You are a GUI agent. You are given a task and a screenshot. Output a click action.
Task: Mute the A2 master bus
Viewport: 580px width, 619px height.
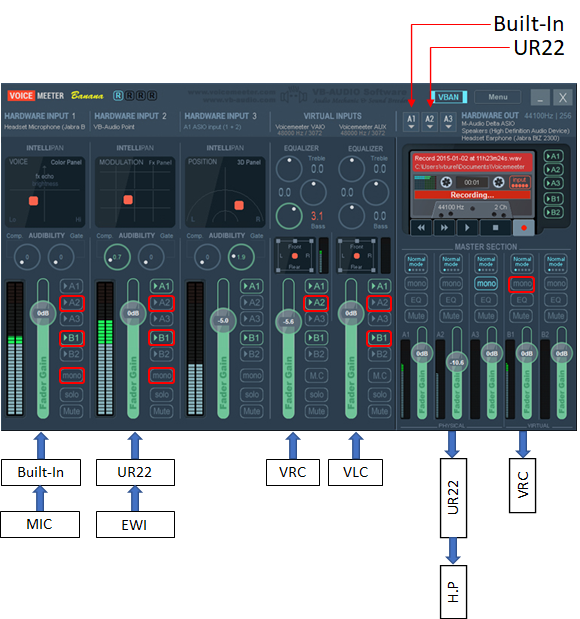pyautogui.click(x=451, y=316)
